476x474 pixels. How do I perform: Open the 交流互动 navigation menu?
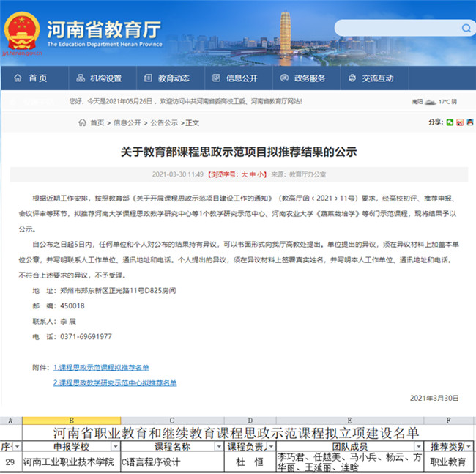371,78
